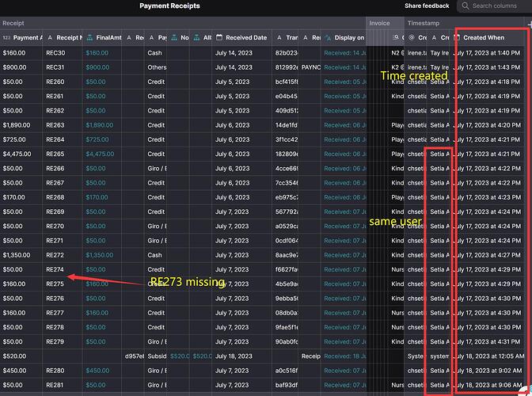Click the number-type icon of Payment column
The width and height of the screenshot is (532, 396).
pyautogui.click(x=6, y=38)
